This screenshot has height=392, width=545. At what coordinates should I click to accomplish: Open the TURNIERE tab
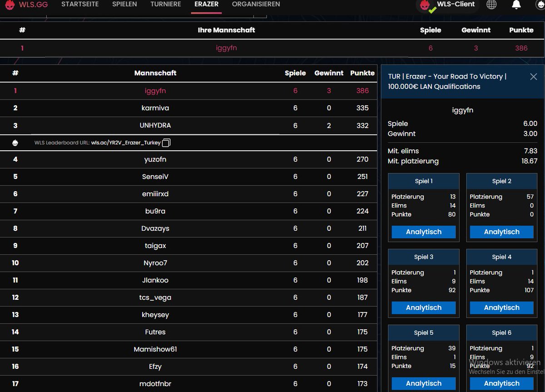(x=166, y=4)
